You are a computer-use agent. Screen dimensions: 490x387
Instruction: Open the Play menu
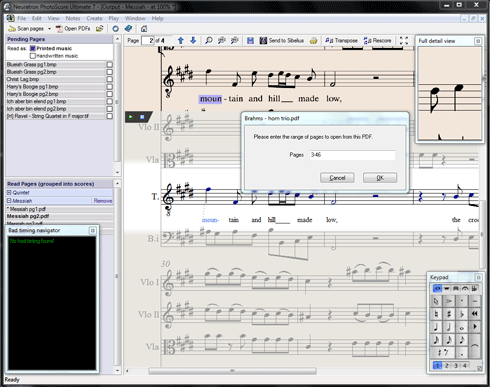[x=114, y=18]
